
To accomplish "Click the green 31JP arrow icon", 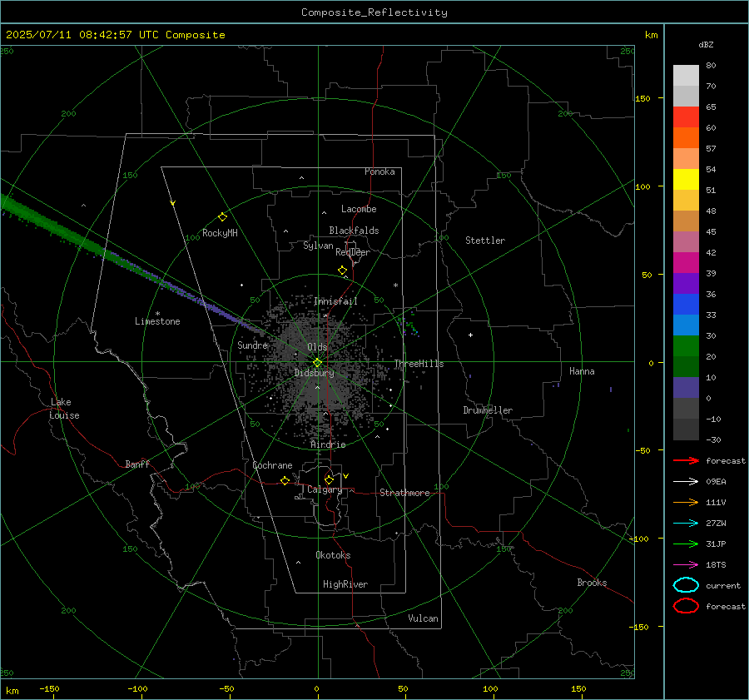I will [686, 544].
